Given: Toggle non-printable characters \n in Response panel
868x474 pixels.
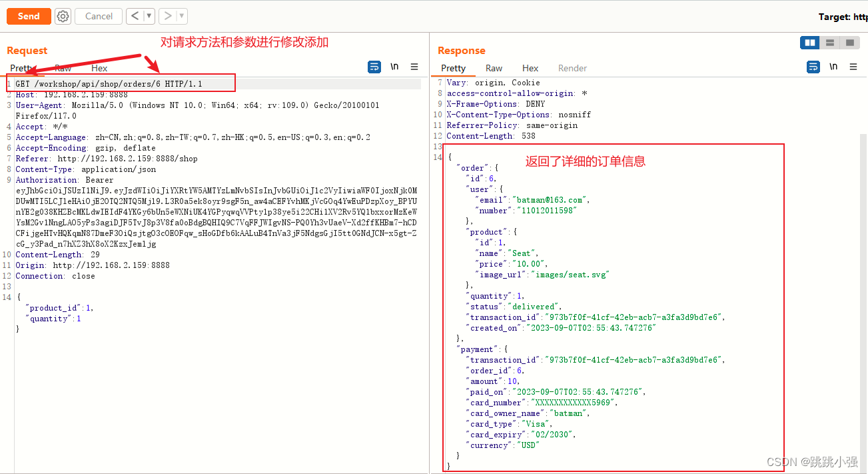Looking at the screenshot, I should pyautogui.click(x=833, y=67).
